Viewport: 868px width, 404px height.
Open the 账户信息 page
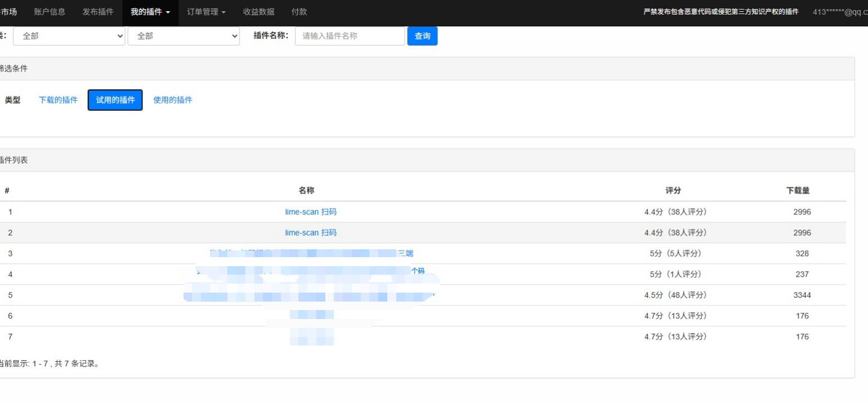(x=50, y=12)
